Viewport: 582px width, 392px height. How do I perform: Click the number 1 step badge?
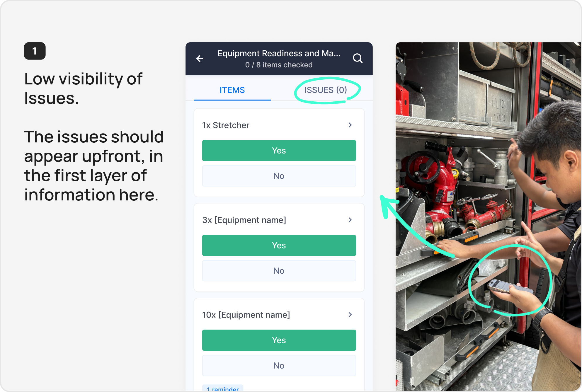pyautogui.click(x=35, y=51)
